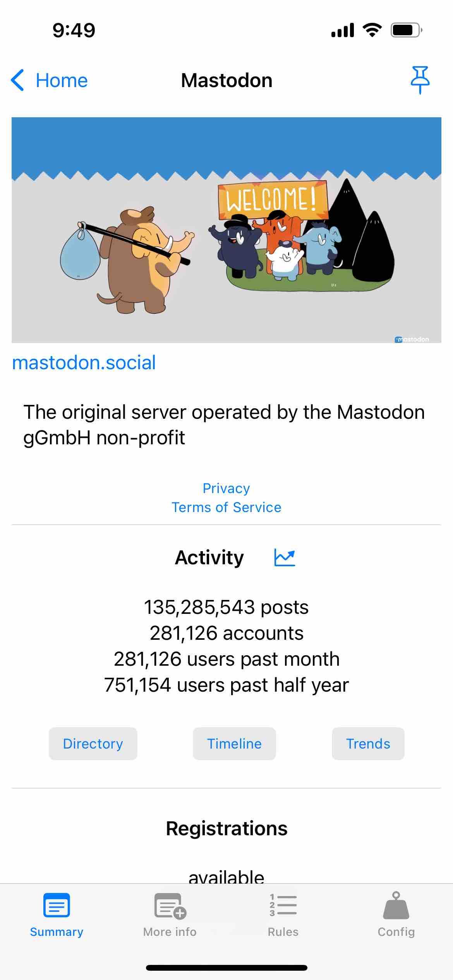Open the Activity chart icon
The height and width of the screenshot is (980, 453).
point(285,557)
